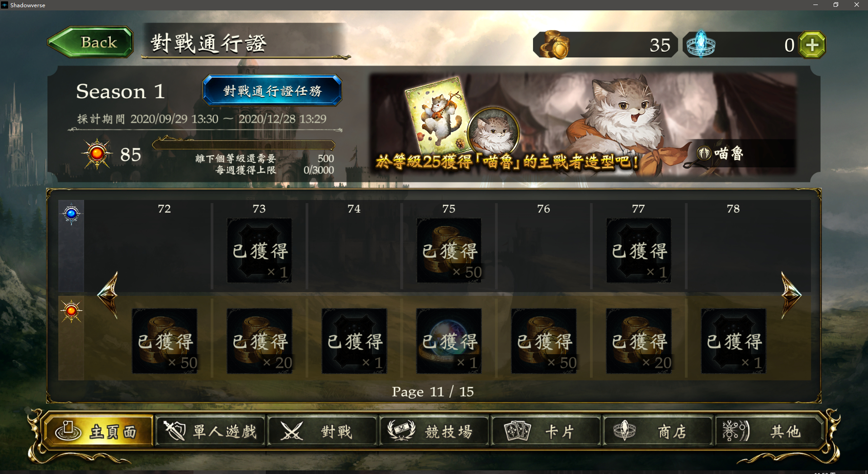This screenshot has height=474, width=868.
Task: Click the 喵魯 leader skin banner
Action: (x=583, y=124)
